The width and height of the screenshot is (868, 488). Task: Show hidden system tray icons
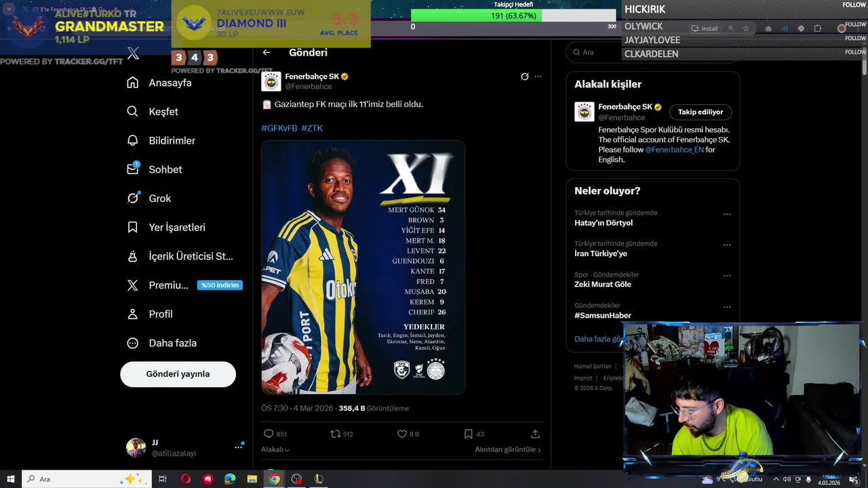[x=776, y=480]
